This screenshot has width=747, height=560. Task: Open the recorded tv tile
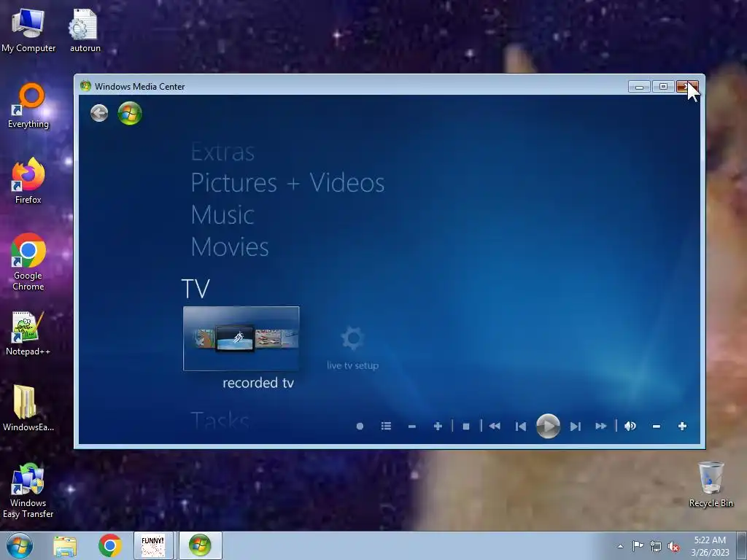[x=241, y=338]
